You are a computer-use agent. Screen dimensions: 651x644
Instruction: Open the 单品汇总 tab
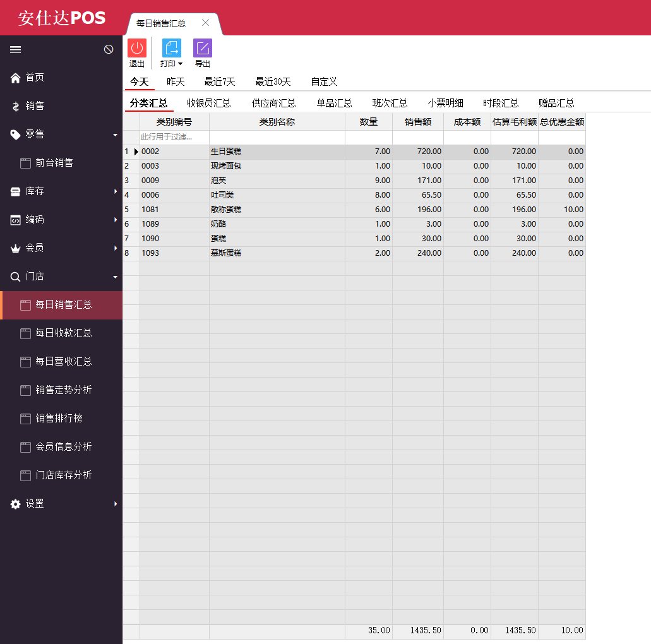pos(334,103)
